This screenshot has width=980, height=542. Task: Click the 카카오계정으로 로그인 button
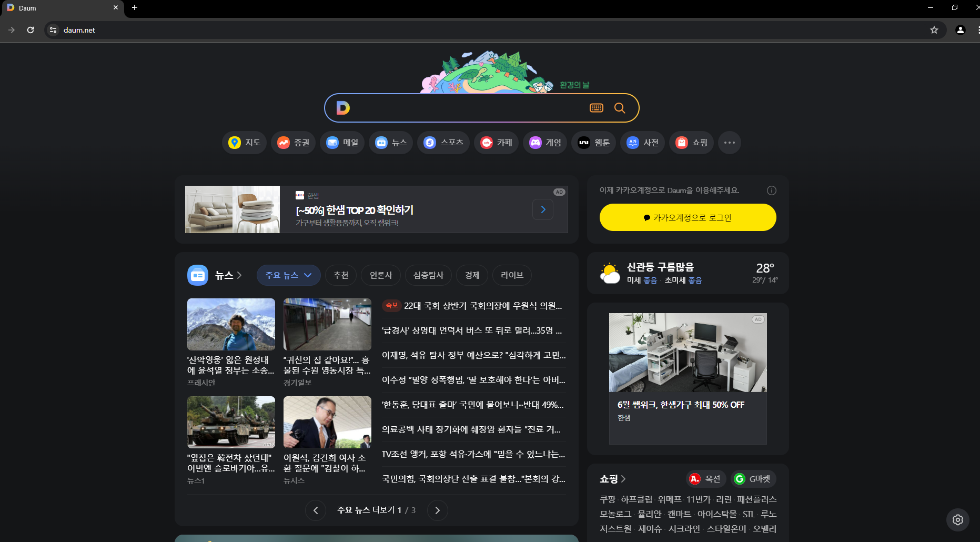click(x=688, y=217)
